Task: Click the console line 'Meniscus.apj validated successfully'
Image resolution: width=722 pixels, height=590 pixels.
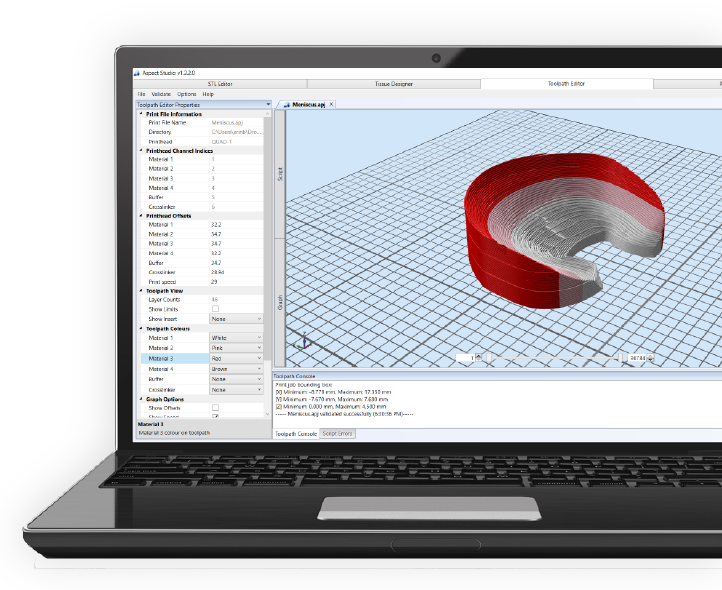Action: click(x=344, y=414)
